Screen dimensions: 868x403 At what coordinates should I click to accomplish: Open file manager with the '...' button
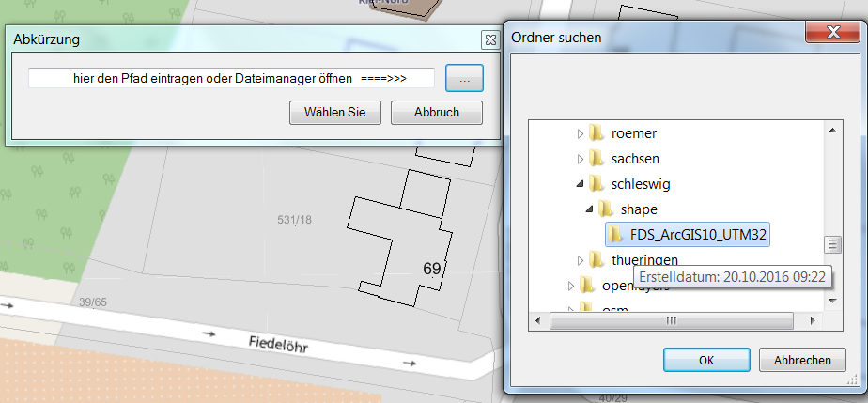coord(464,78)
